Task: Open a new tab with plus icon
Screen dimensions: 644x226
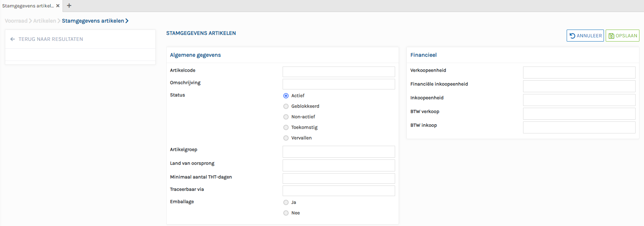Action: coord(69,6)
